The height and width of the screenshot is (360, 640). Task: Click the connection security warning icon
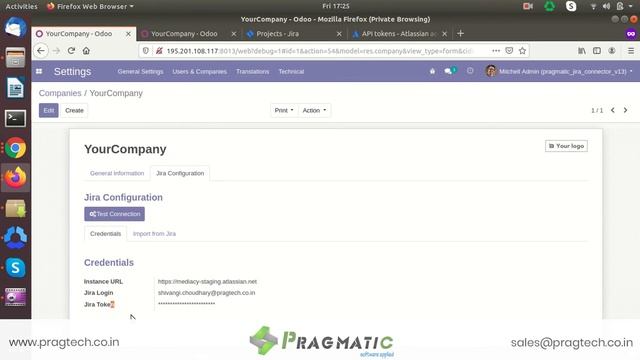tap(160, 51)
